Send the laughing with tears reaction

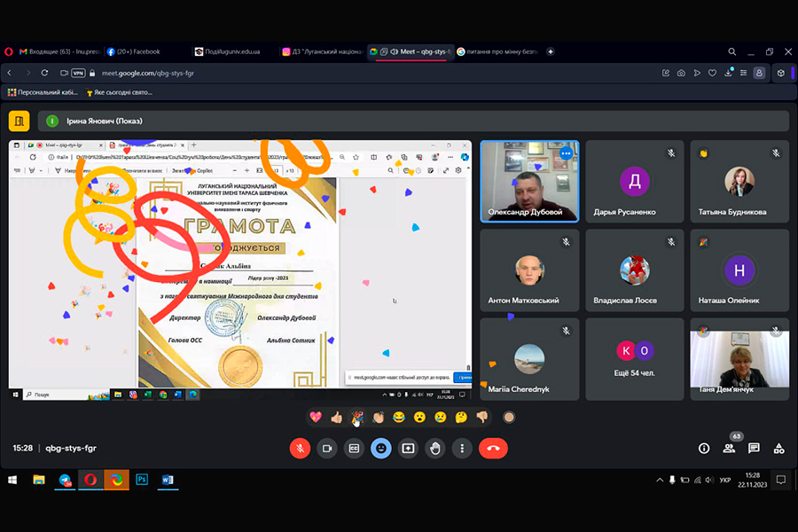399,418
